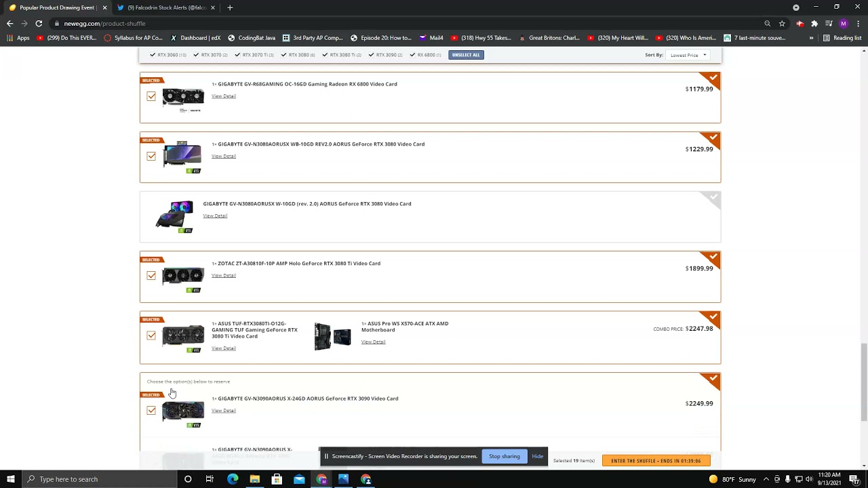Image resolution: width=868 pixels, height=488 pixels.
Task: Uncheck the RTX 3090 filter
Action: [x=371, y=55]
